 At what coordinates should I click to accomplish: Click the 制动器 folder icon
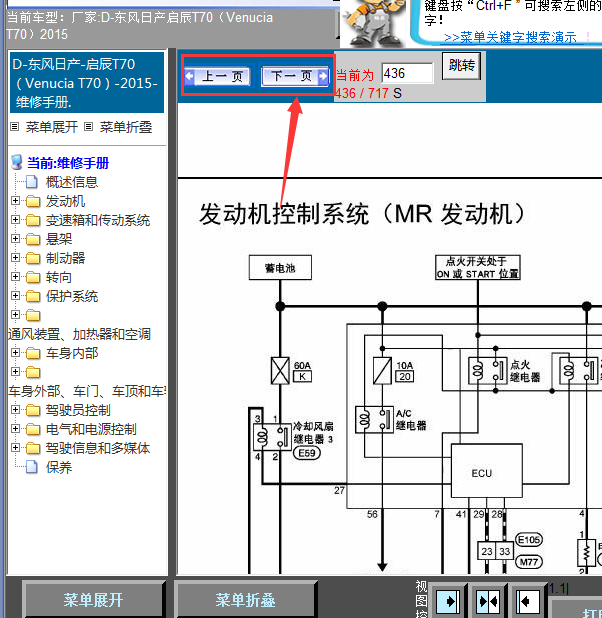[x=33, y=259]
